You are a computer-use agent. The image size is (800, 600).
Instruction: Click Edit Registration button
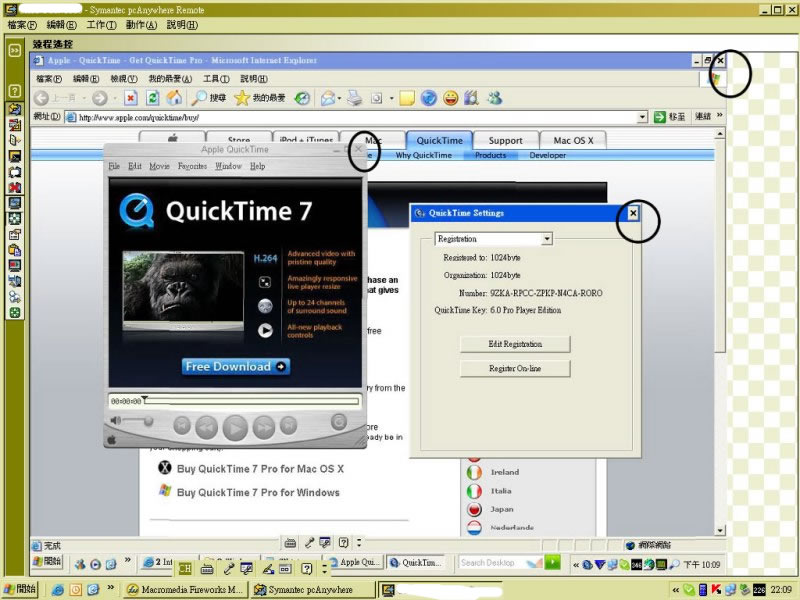point(515,344)
